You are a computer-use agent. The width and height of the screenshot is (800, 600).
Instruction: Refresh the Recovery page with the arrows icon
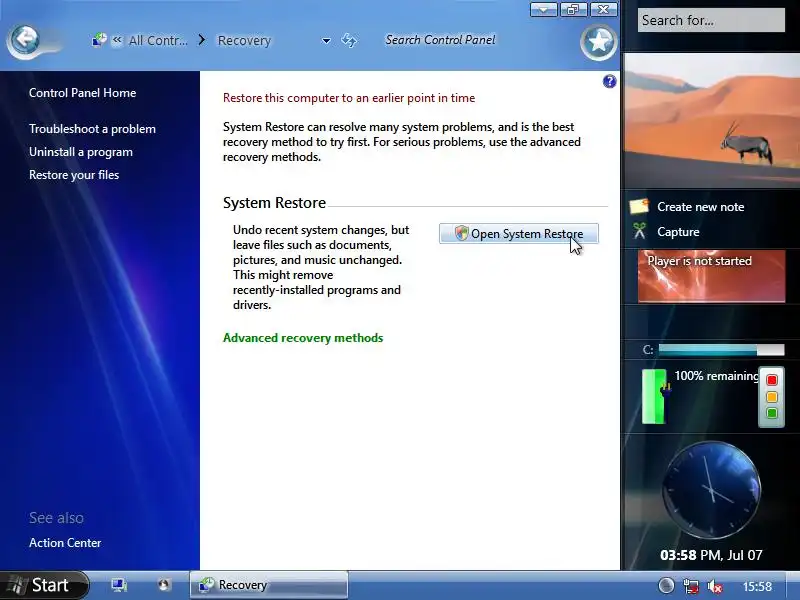click(x=349, y=40)
